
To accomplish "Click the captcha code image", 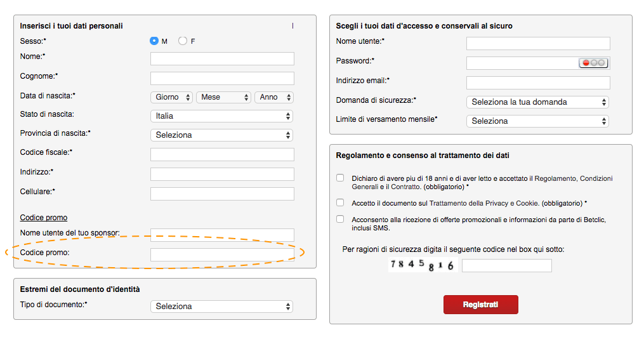I will [423, 265].
